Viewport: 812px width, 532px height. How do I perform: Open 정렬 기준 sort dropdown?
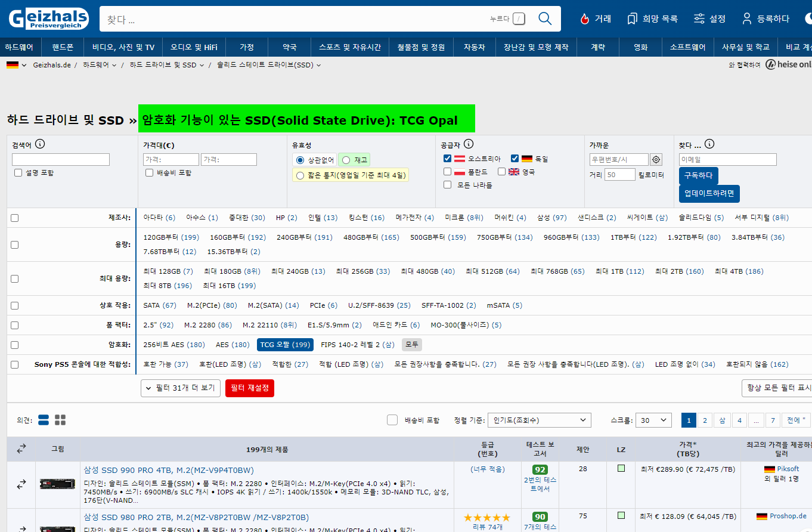click(540, 420)
